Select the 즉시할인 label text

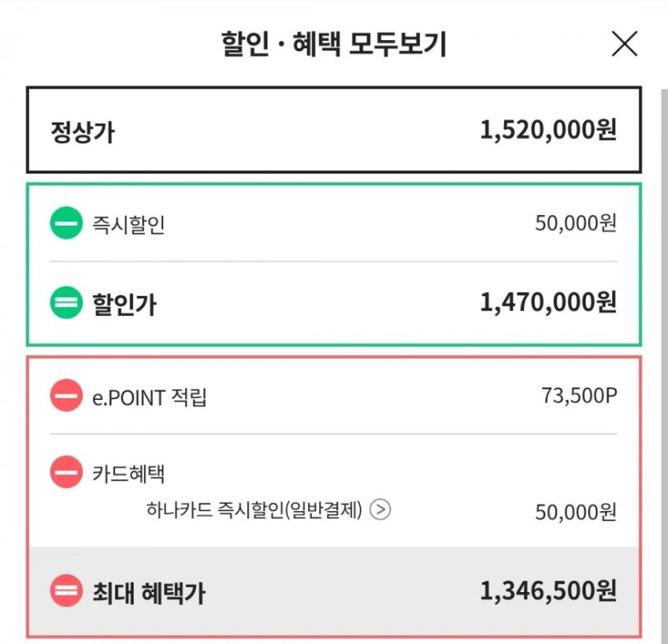coord(128,225)
